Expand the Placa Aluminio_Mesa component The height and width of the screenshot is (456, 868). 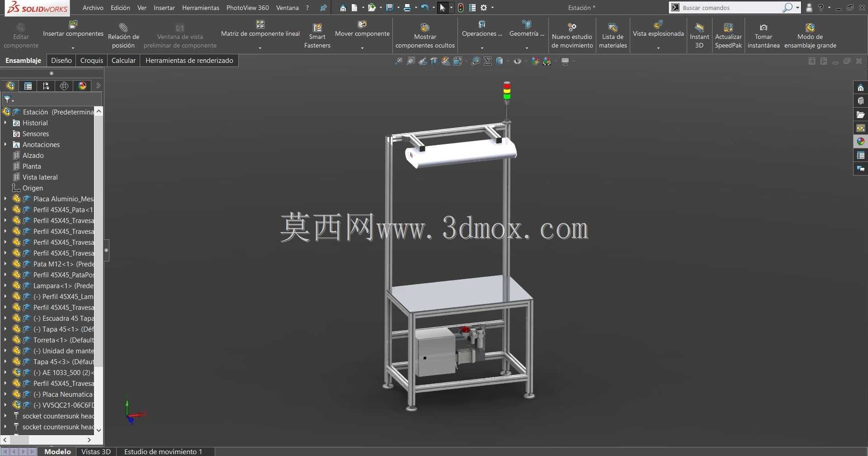point(5,199)
